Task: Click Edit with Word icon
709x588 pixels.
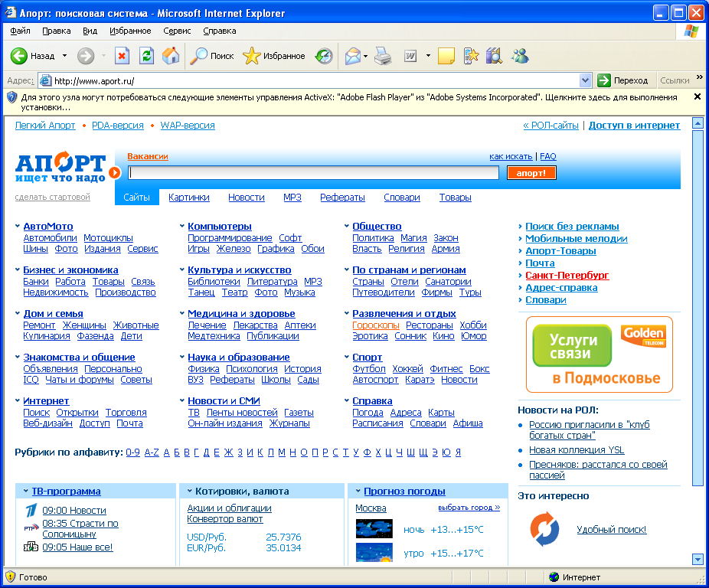Action: click(410, 56)
